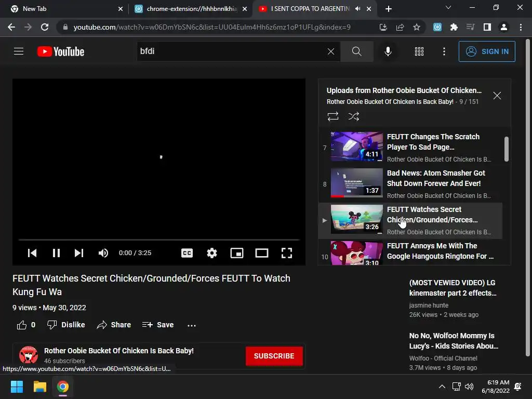Open the 4:11 playlist thumbnail
The width and height of the screenshot is (532, 399).
(x=356, y=147)
